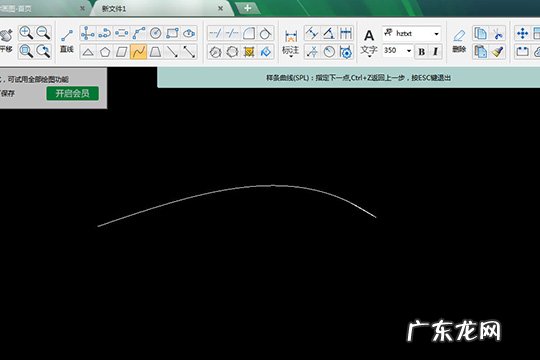Expand the 标注 dropdown arrow
Screen dimensions: 540x360
(x=291, y=56)
